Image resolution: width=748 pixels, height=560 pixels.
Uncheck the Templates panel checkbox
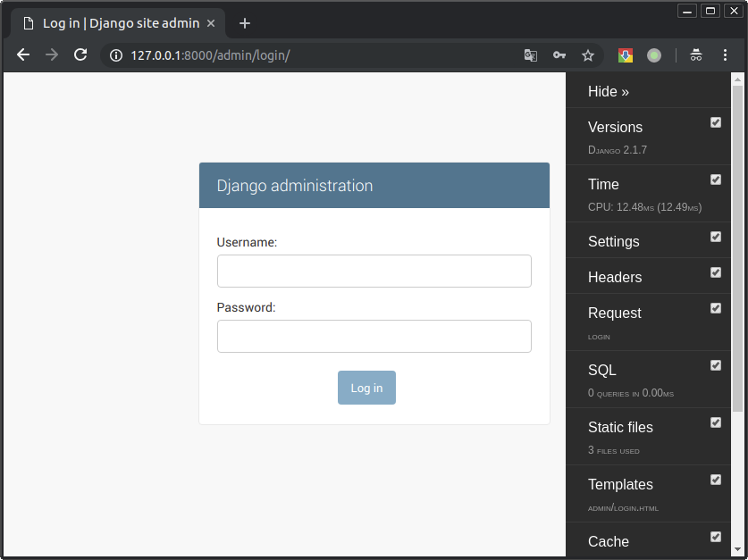(x=716, y=480)
